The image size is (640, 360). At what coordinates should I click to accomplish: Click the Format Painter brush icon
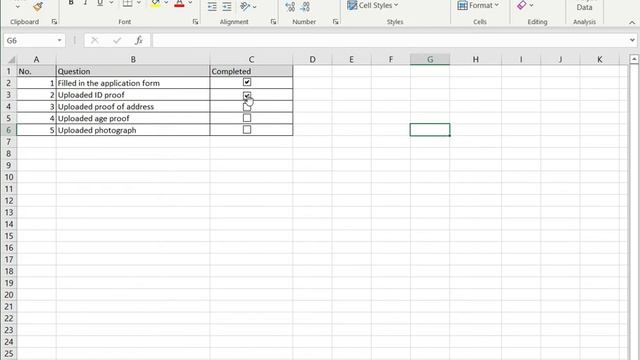point(38,6)
